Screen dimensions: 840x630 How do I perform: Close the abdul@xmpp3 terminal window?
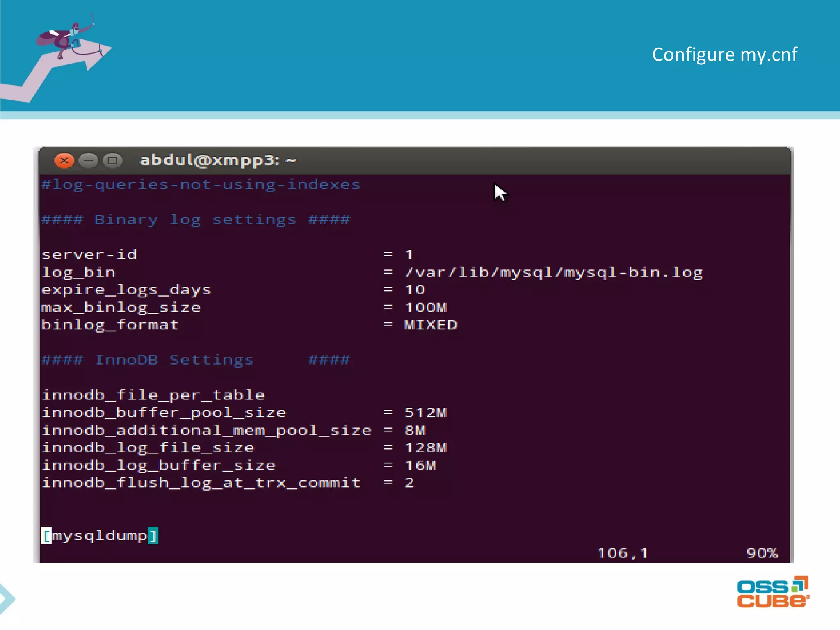pyautogui.click(x=64, y=160)
